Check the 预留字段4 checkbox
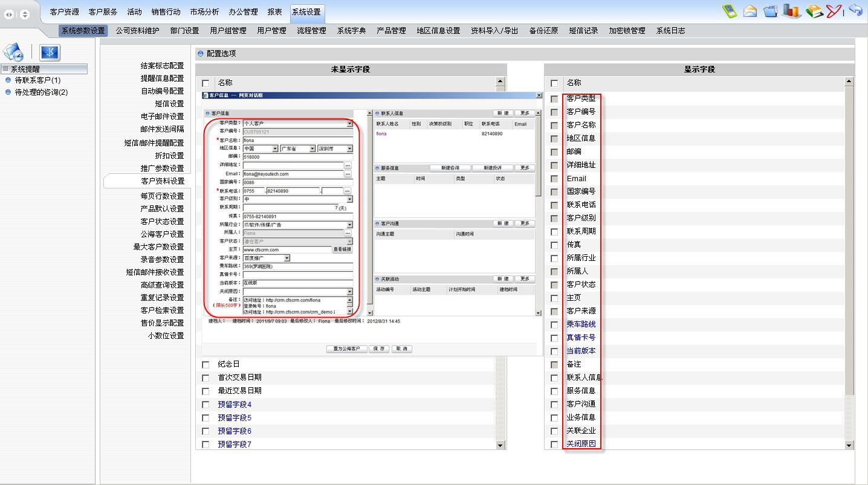The height and width of the screenshot is (485, 868). click(x=206, y=405)
